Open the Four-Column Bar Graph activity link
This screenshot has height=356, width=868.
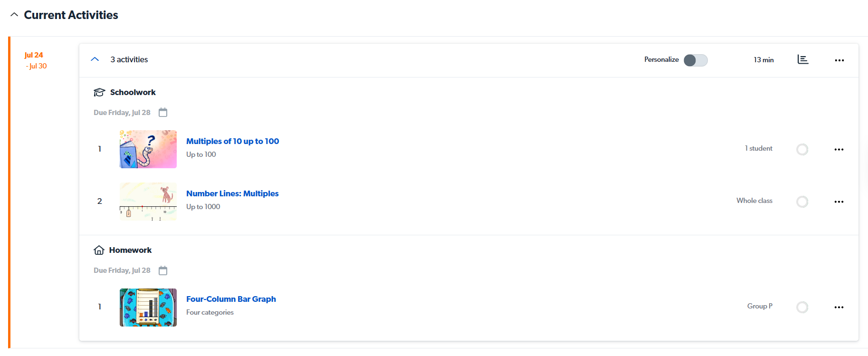coord(231,299)
